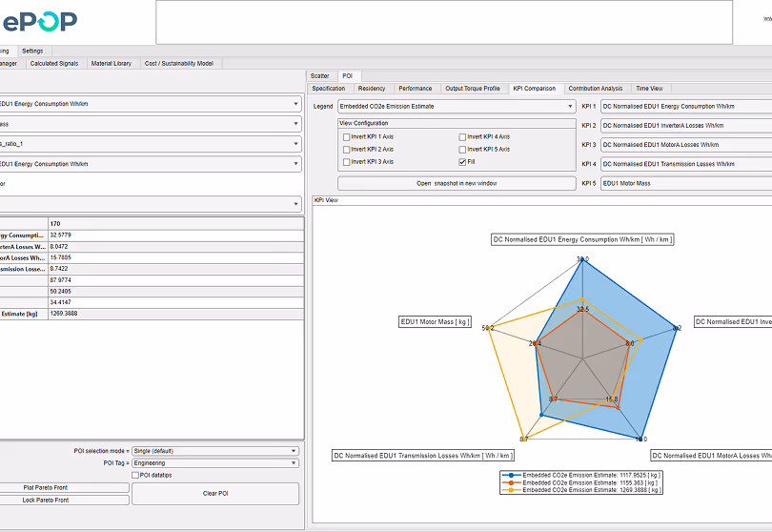This screenshot has width=772, height=532.
Task: Select the 87.9774 value cell
Action: [175, 280]
